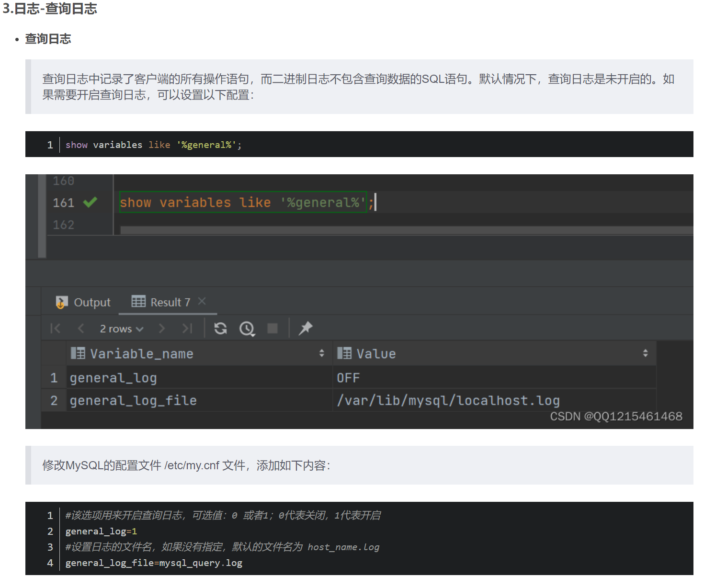Sort by Variable_name using sort arrows
The width and height of the screenshot is (704, 588).
322,353
